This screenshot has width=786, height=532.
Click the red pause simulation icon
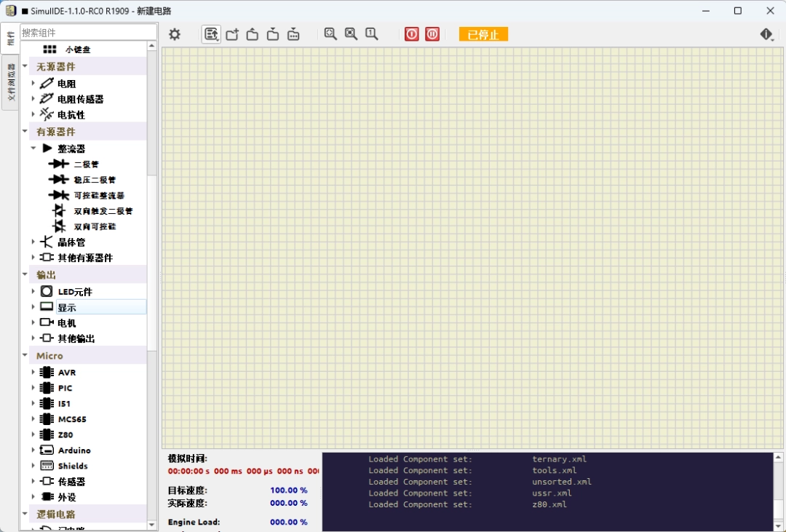coord(432,33)
